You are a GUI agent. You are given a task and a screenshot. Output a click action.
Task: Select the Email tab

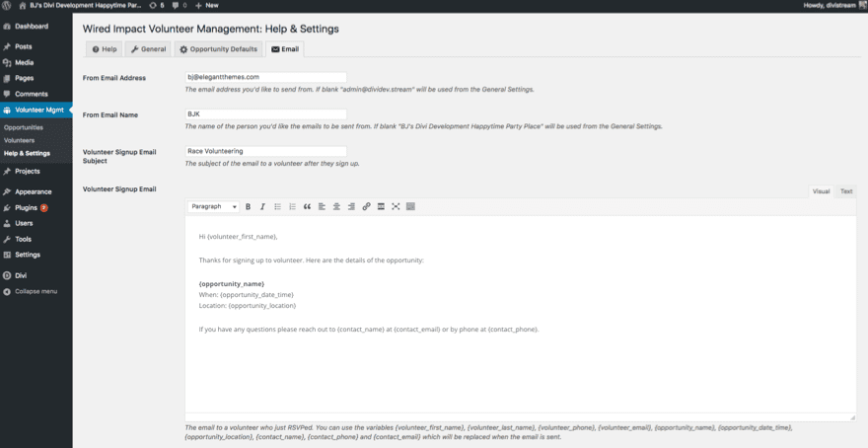(285, 48)
